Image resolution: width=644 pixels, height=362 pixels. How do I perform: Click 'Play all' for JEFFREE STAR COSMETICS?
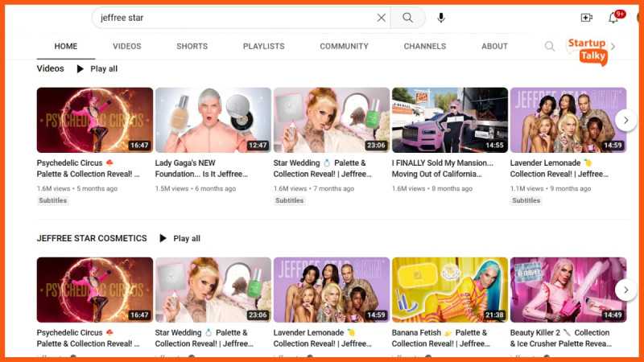click(x=187, y=238)
